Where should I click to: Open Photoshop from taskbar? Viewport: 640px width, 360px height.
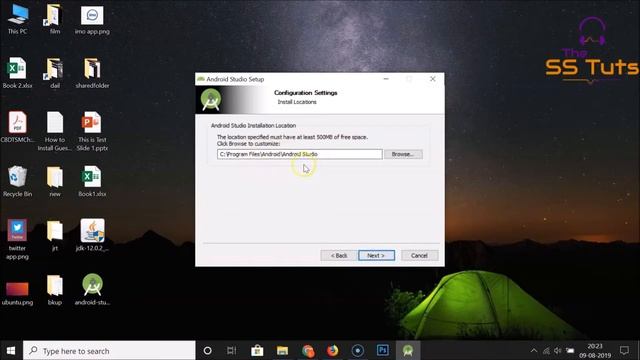coord(383,351)
